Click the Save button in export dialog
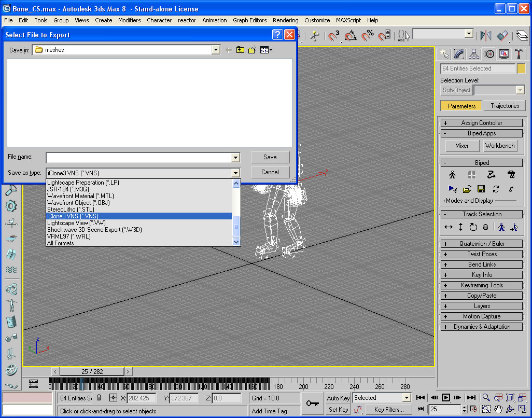 270,157
